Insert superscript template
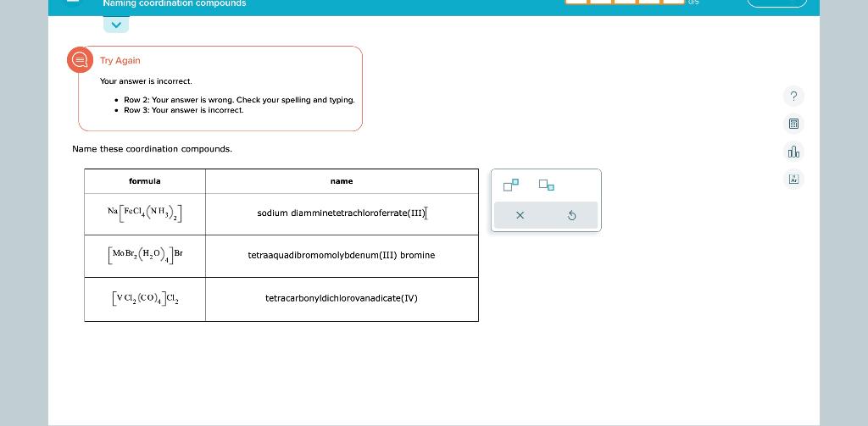This screenshot has width=868, height=426. 511,185
